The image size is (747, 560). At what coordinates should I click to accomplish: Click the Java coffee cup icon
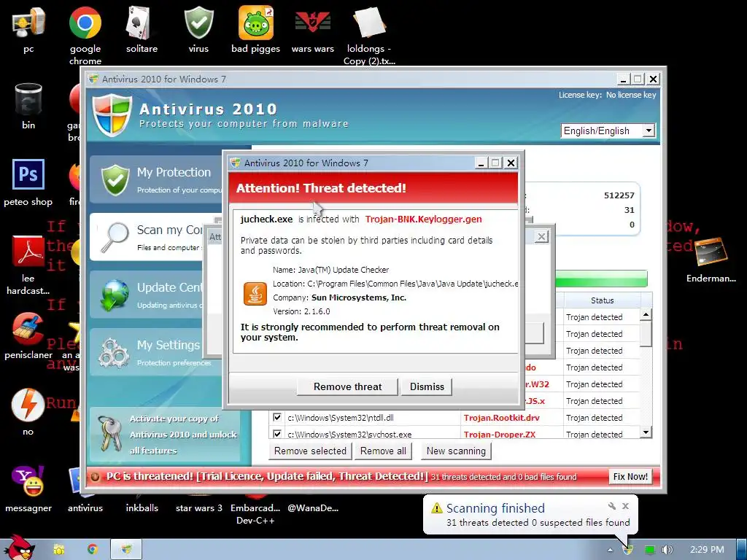(x=255, y=293)
